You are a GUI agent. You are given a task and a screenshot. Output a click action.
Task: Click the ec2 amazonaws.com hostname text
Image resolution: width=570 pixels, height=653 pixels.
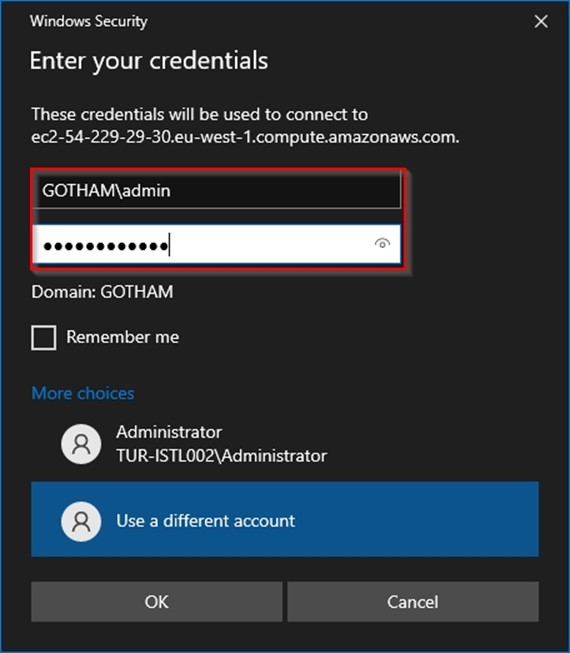point(245,137)
